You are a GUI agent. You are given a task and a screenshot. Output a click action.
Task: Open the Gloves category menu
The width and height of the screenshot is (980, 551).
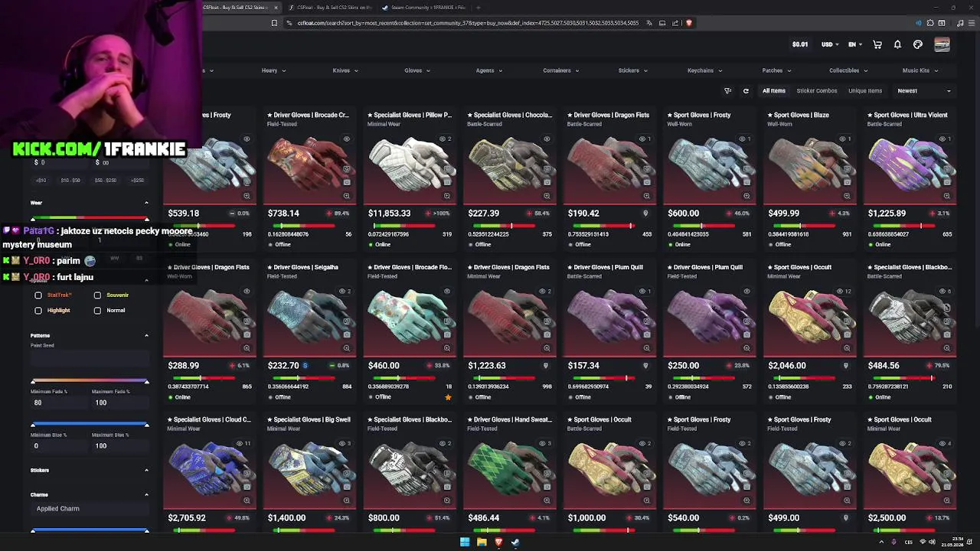click(x=417, y=70)
